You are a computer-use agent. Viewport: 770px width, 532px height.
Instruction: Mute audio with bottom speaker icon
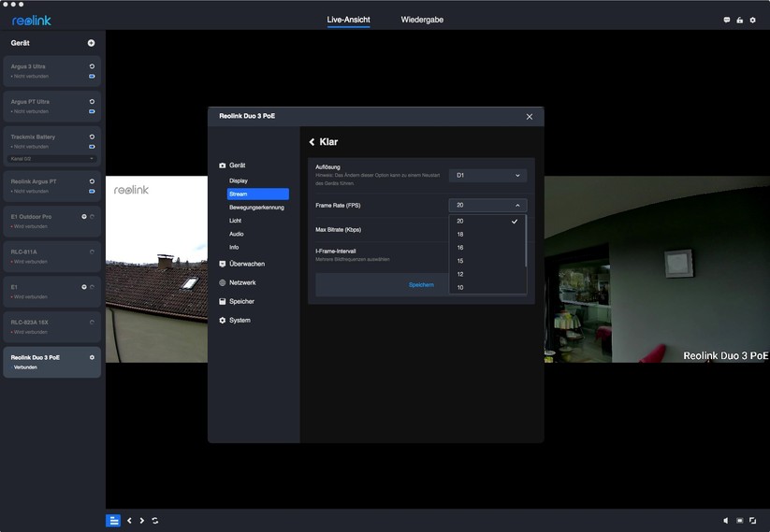coord(726,521)
